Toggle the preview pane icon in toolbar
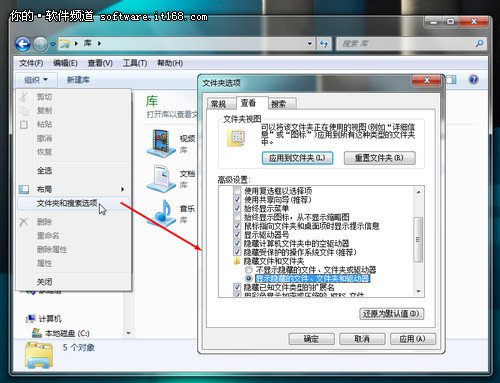The width and height of the screenshot is (500, 383). click(x=451, y=80)
